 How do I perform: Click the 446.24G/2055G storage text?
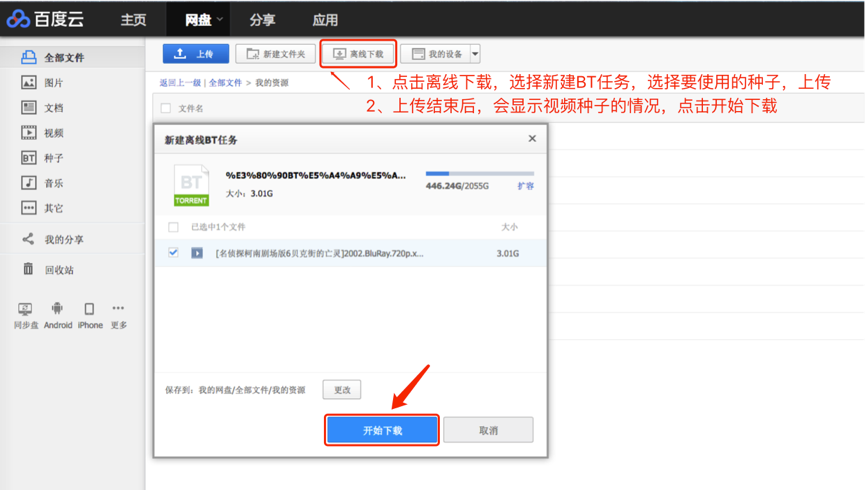457,186
